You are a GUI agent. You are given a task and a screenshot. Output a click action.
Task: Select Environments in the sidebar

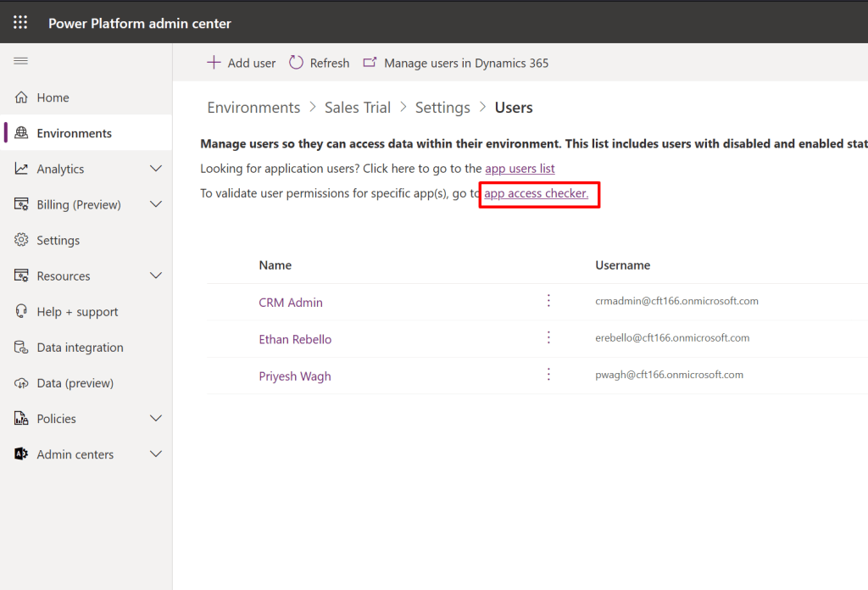click(86, 133)
